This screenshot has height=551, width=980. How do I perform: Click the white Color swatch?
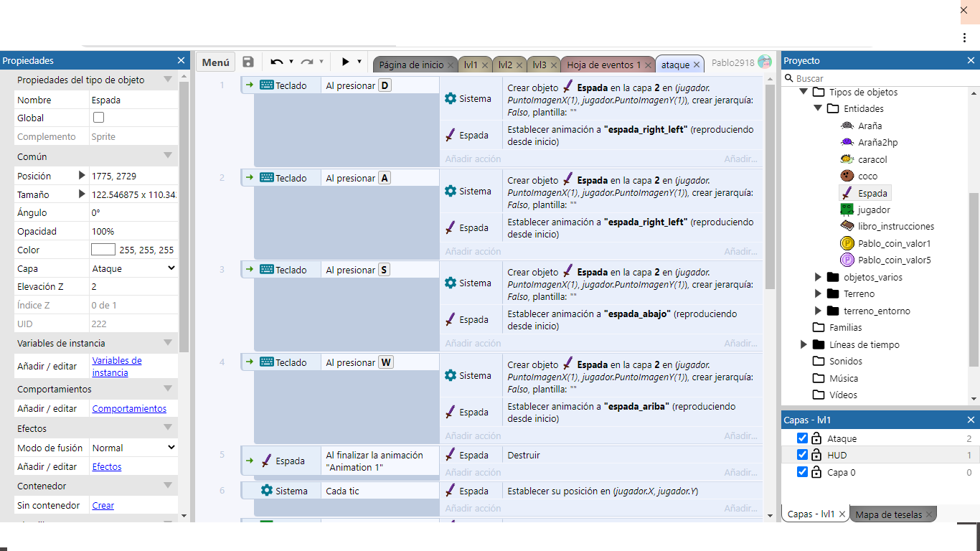103,250
